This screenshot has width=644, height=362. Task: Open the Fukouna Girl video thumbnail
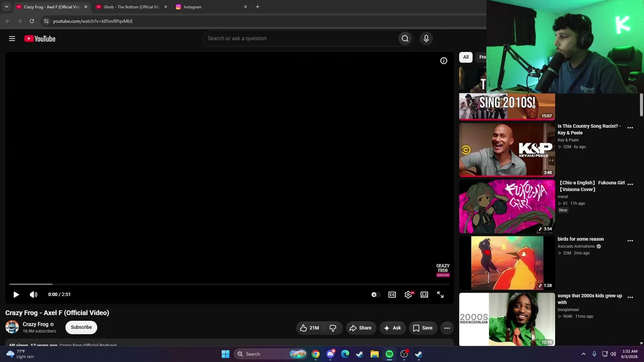tap(507, 207)
